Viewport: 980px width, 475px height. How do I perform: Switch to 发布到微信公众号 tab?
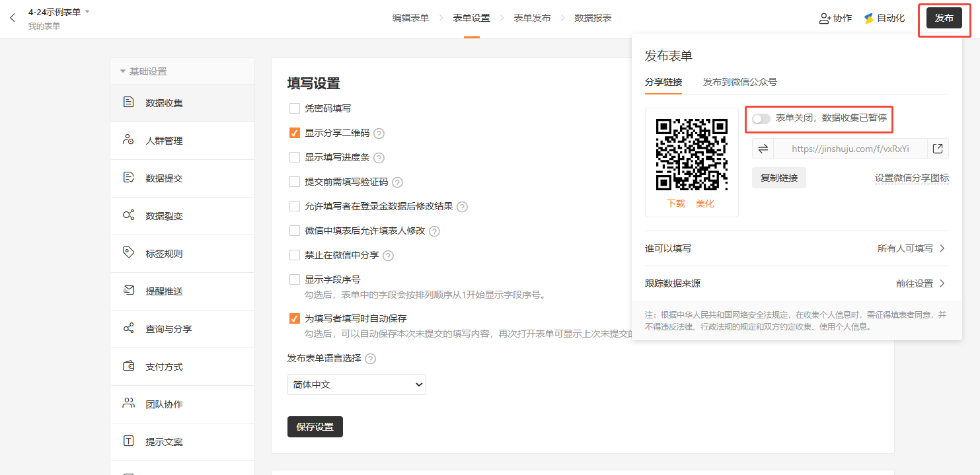pyautogui.click(x=739, y=83)
